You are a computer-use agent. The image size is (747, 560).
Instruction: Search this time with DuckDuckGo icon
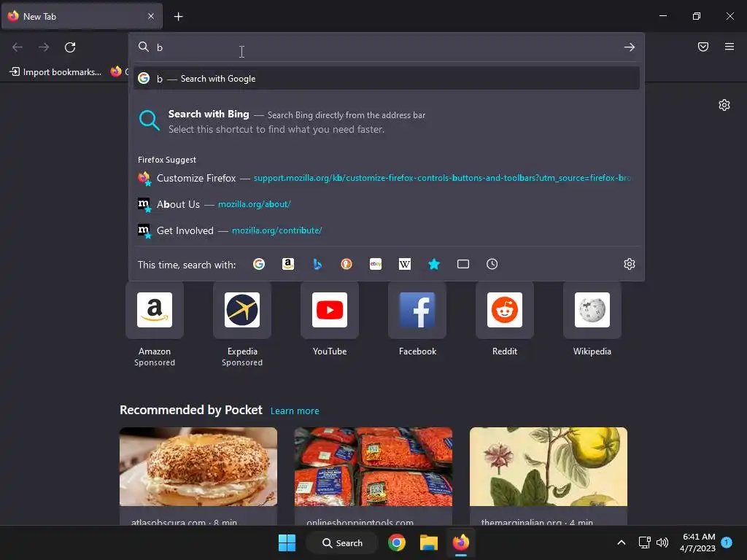point(347,264)
